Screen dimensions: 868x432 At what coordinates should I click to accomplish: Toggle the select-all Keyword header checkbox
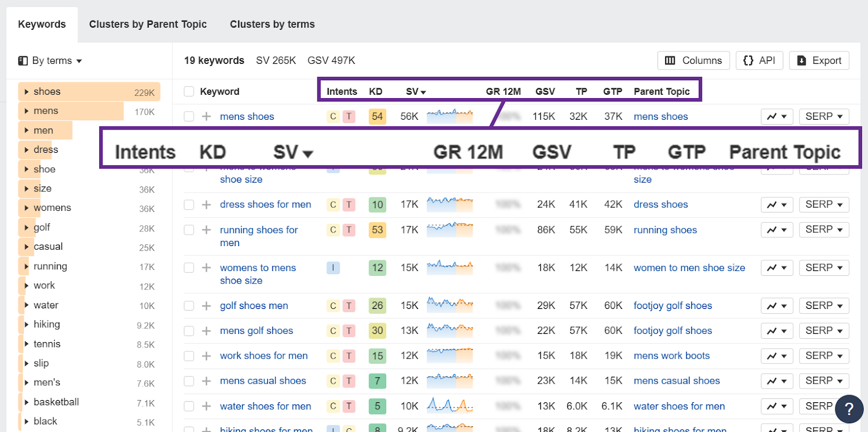click(x=189, y=92)
